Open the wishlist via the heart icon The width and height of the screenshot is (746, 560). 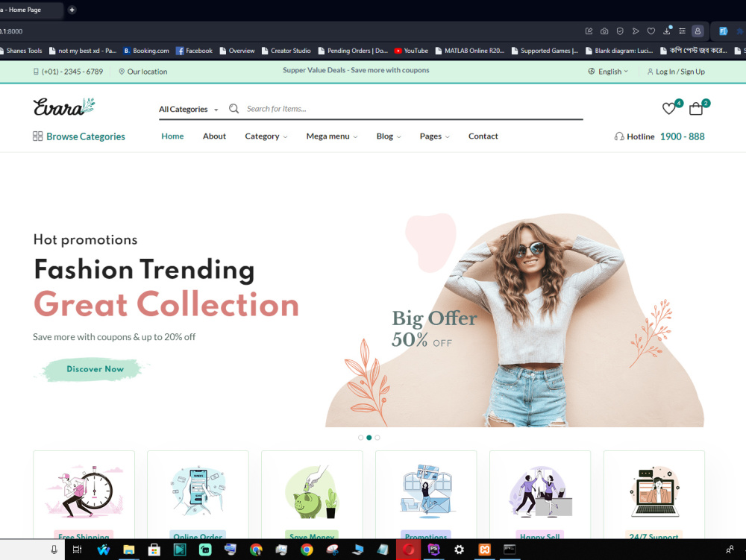tap(669, 107)
